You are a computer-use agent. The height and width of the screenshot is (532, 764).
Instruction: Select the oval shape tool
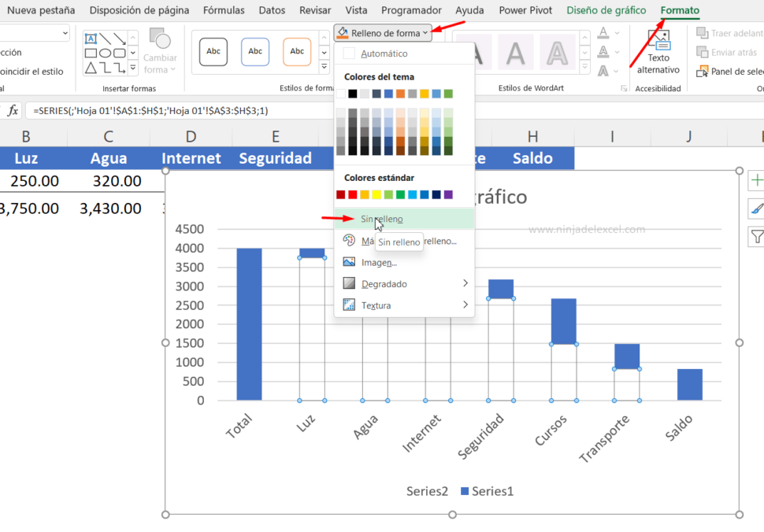105,53
